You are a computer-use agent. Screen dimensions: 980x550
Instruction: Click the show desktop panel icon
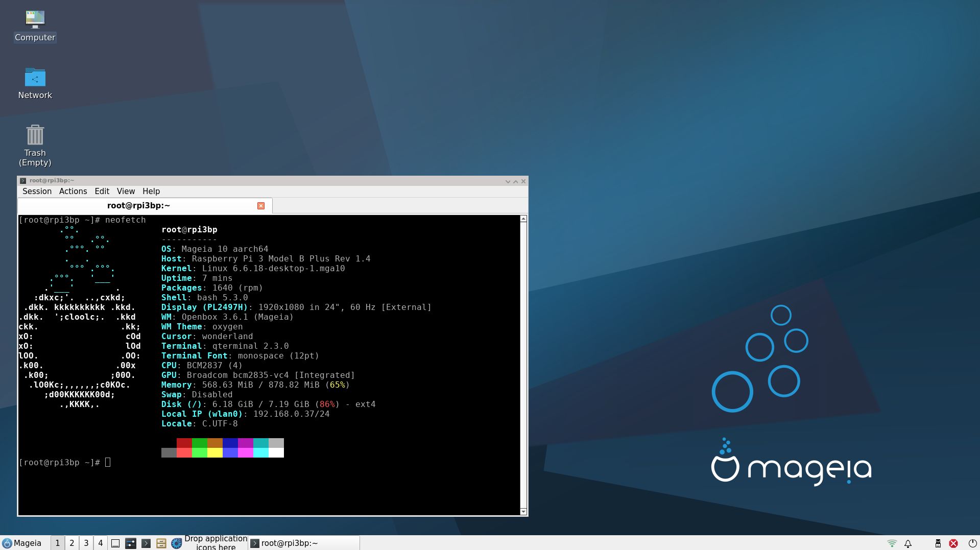coord(115,543)
